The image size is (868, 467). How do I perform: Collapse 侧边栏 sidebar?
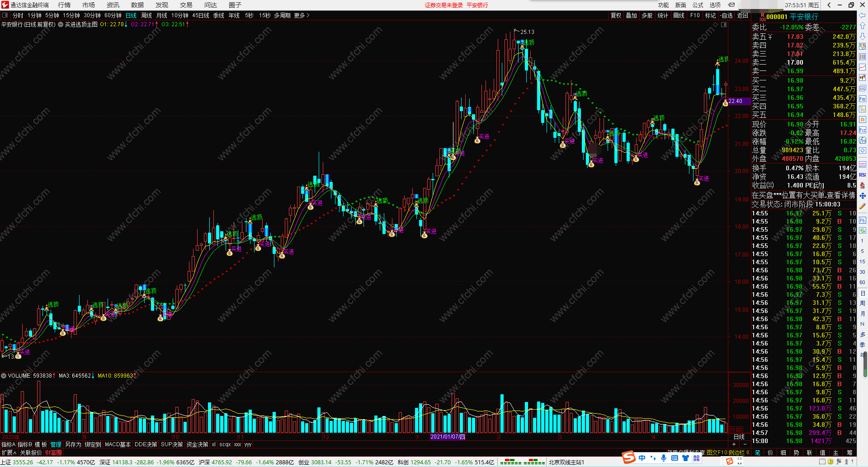tap(739, 453)
